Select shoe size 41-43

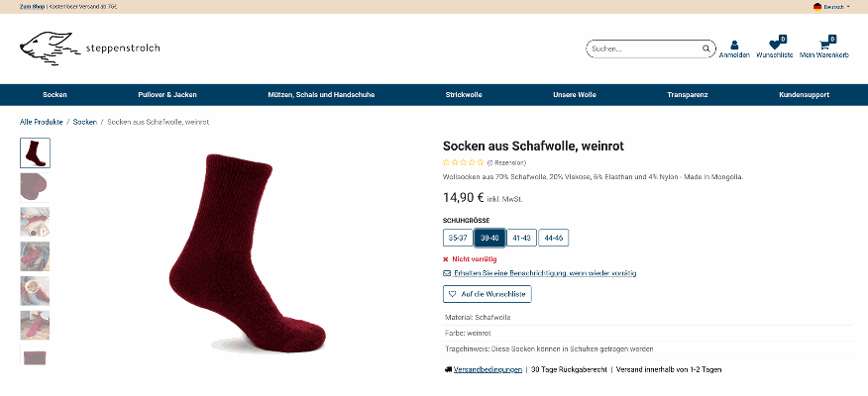point(521,238)
